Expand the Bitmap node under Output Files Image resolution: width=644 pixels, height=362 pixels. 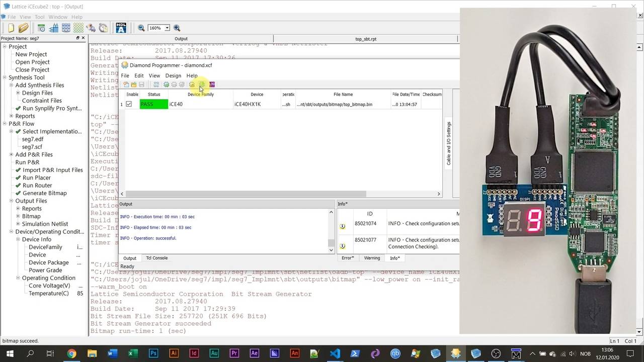click(18, 216)
